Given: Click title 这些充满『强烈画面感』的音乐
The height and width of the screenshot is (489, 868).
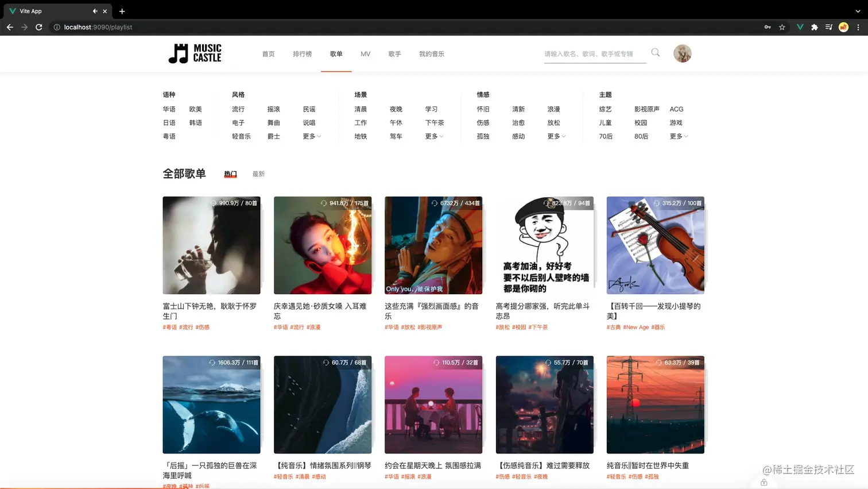Looking at the screenshot, I should click(432, 311).
